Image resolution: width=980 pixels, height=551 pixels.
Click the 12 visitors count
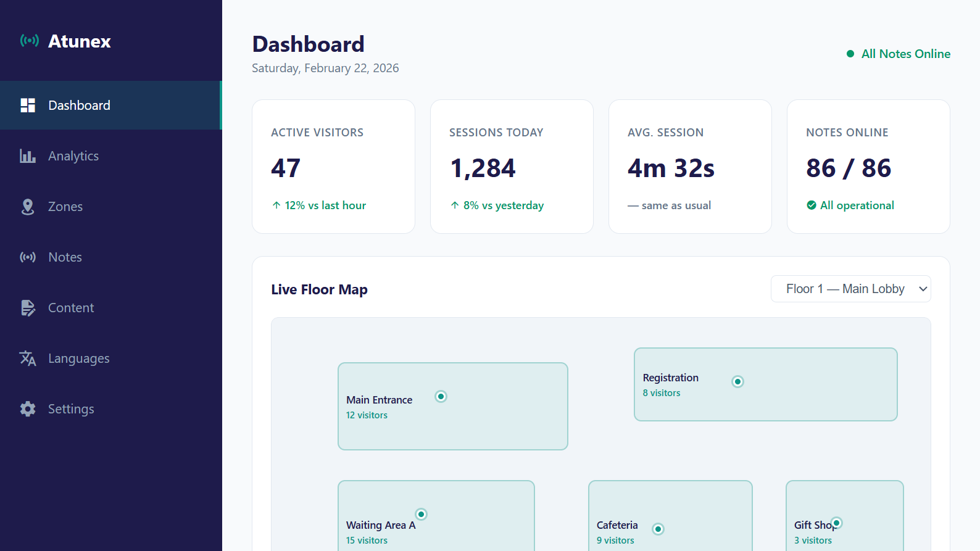[367, 415]
